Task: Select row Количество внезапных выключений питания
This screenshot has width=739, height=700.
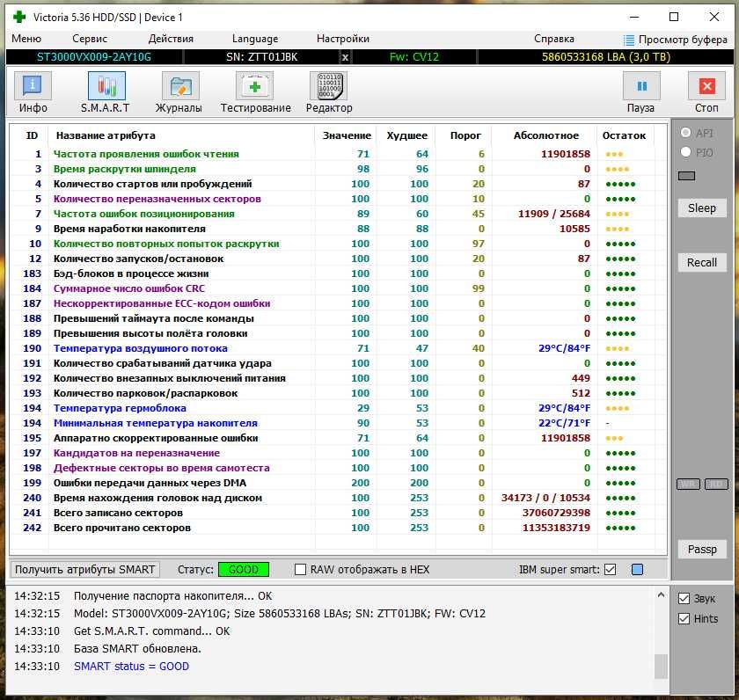Action: tap(338, 378)
